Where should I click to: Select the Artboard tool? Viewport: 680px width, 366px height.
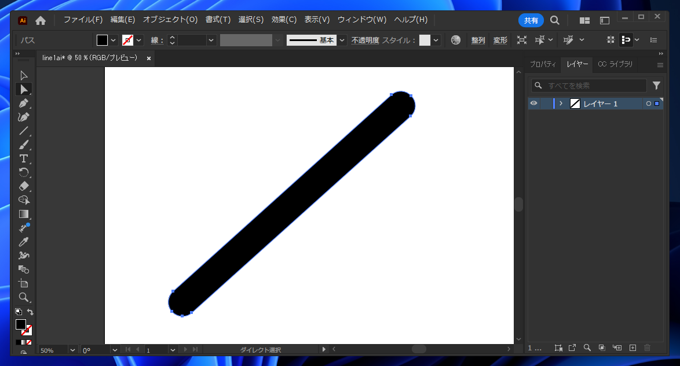pos(23,283)
